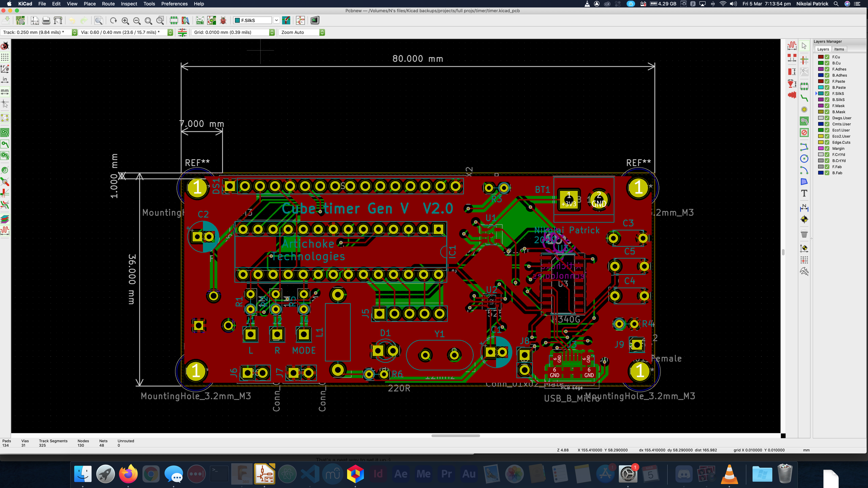This screenshot has height=488, width=868.
Task: Select the Add vias tool
Action: click(x=804, y=110)
